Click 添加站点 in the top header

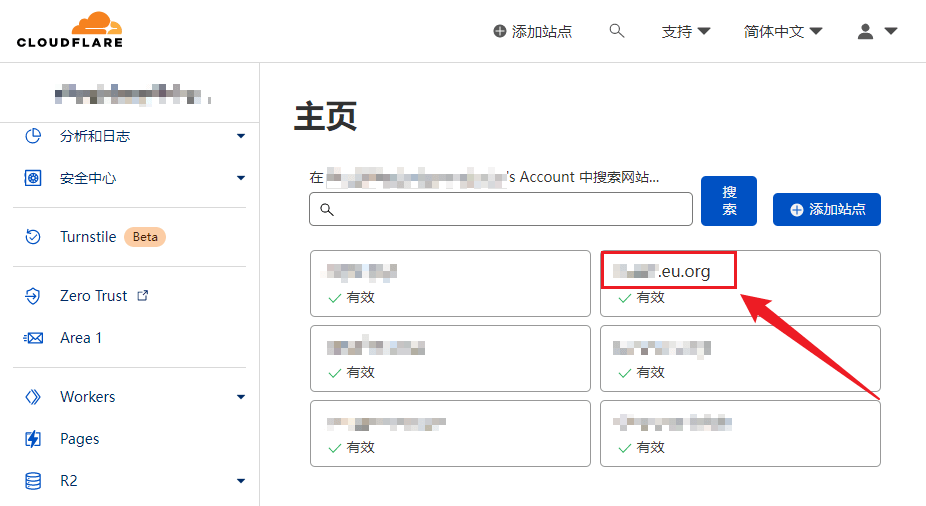click(x=533, y=31)
